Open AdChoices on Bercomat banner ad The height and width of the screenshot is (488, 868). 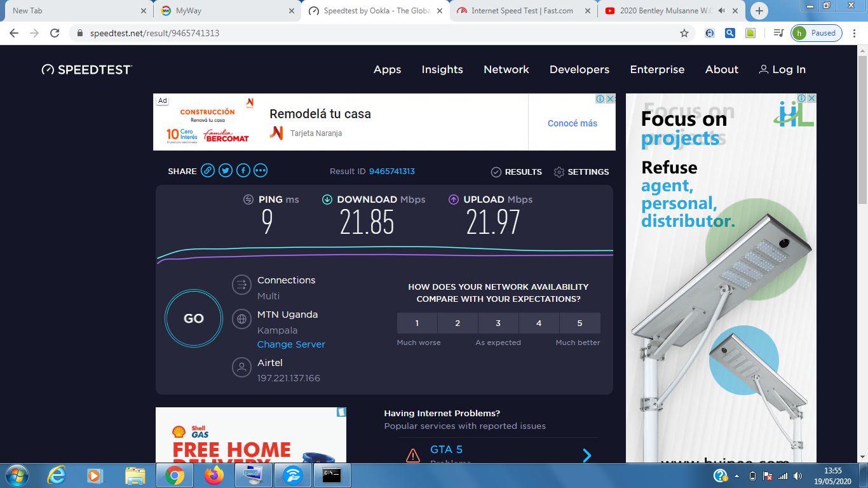tap(600, 99)
